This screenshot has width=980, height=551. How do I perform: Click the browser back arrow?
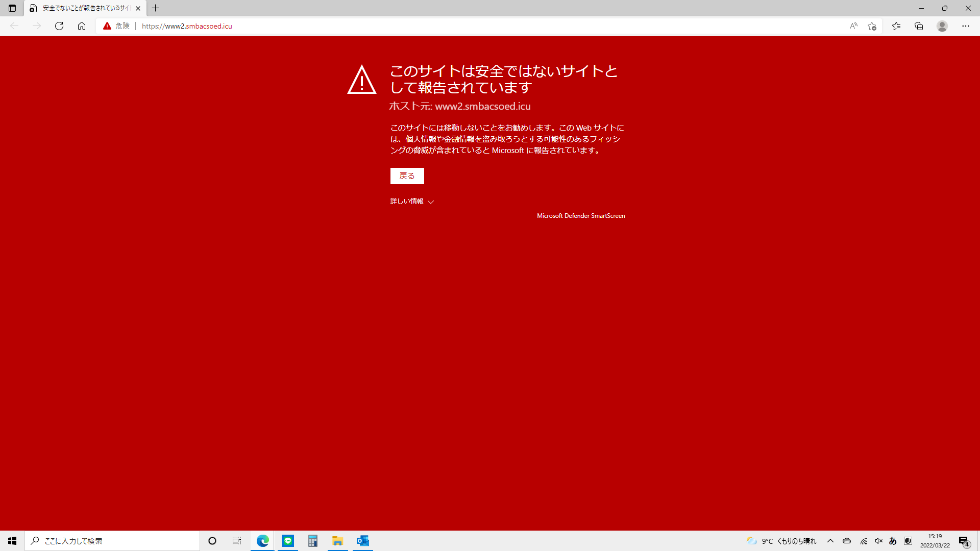(14, 26)
